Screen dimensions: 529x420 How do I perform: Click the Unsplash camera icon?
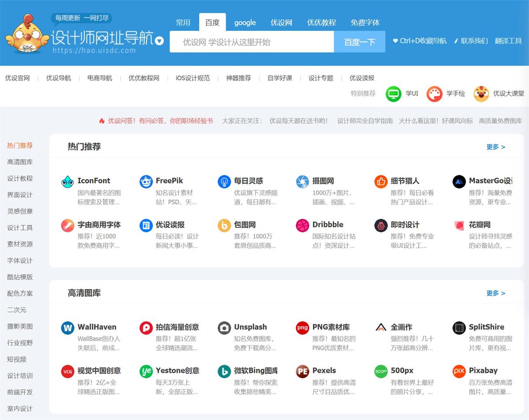(224, 328)
